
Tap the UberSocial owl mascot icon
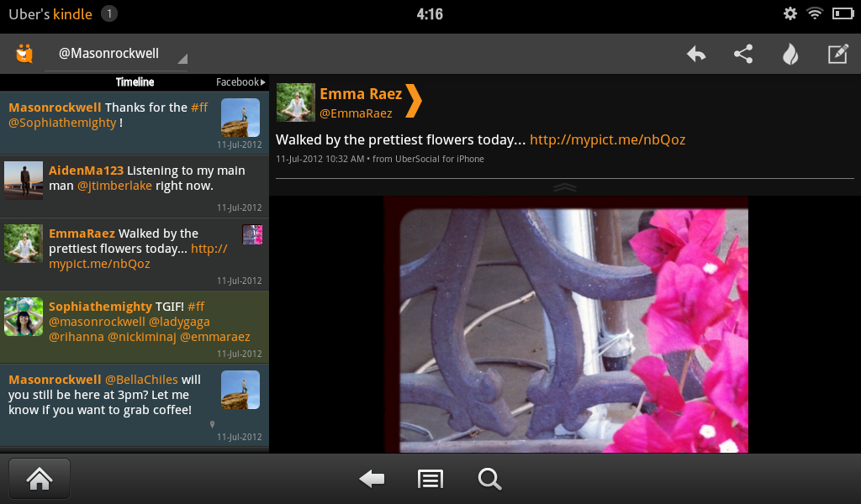coord(24,53)
